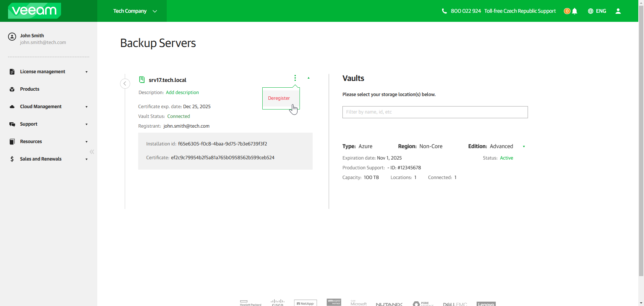Select Deregister from the popup menu
This screenshot has width=644, height=306.
click(279, 98)
